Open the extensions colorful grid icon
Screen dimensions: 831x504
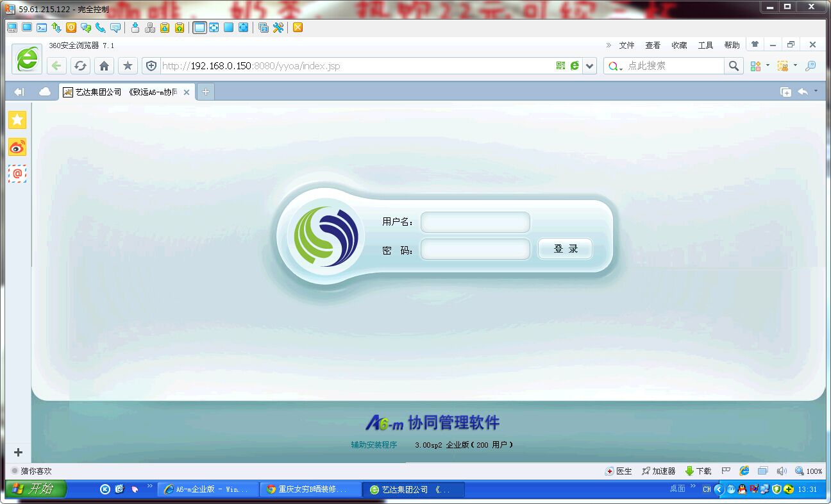(x=755, y=65)
